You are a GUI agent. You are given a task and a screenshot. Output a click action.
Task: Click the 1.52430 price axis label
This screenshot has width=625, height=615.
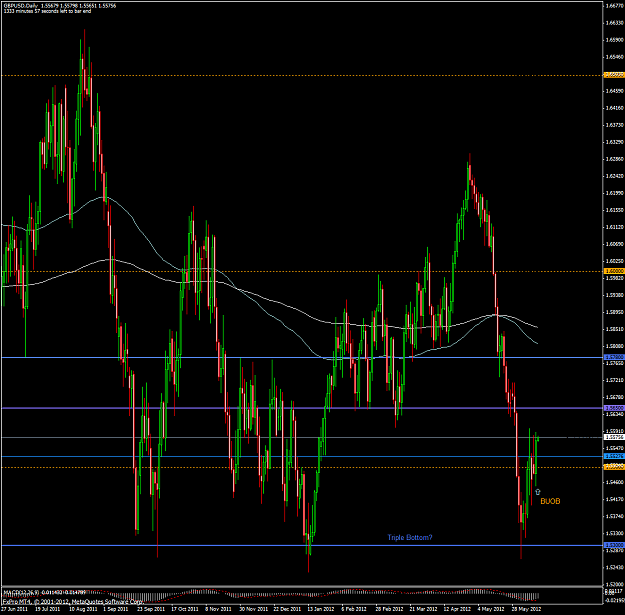click(x=614, y=567)
